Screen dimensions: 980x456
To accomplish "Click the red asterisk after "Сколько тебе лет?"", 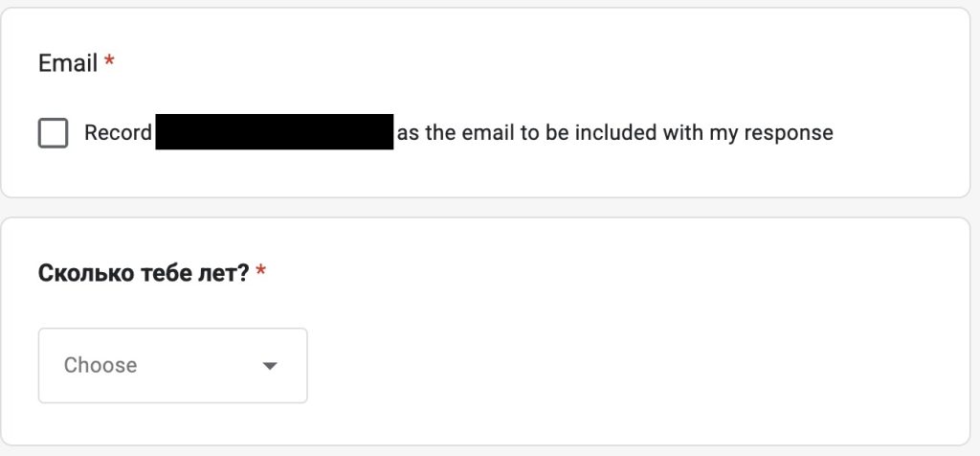I will [261, 273].
